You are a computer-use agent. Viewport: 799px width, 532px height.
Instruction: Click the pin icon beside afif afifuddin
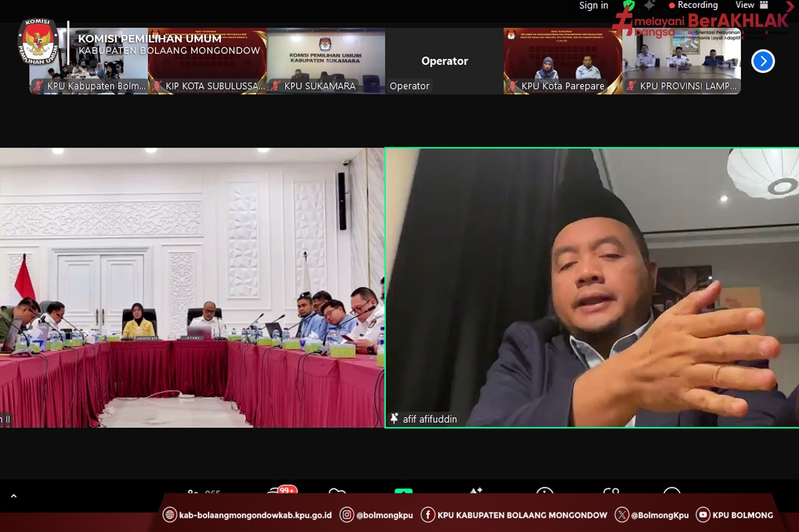394,419
